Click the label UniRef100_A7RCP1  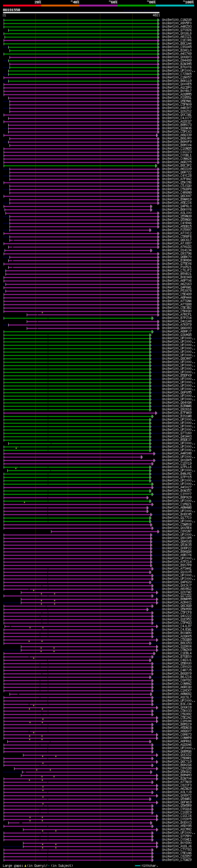[x=176, y=314]
